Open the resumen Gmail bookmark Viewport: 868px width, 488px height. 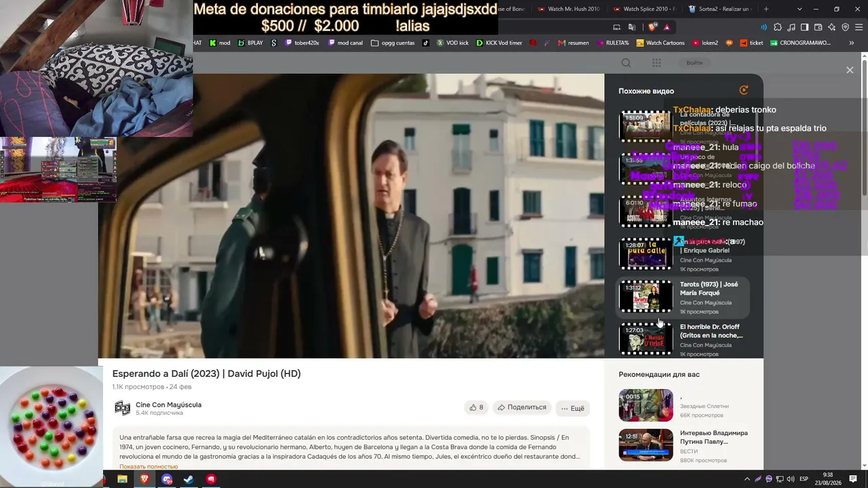pos(573,43)
